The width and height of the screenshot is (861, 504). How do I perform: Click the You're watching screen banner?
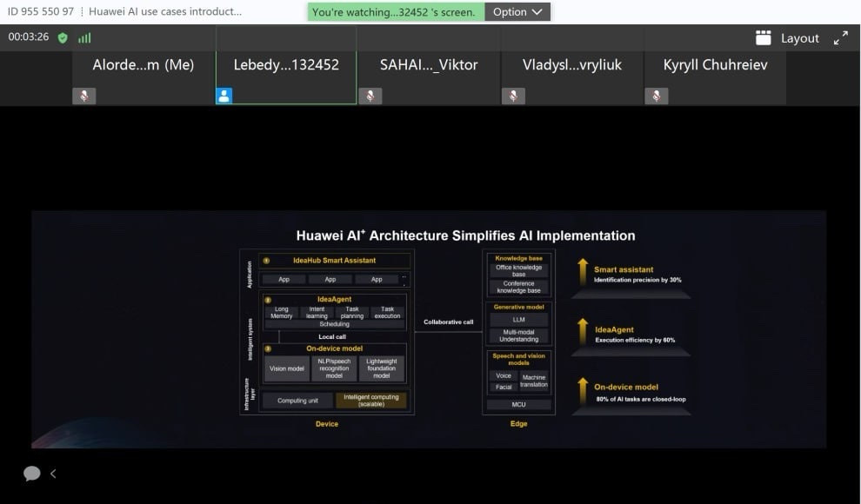pyautogui.click(x=396, y=11)
